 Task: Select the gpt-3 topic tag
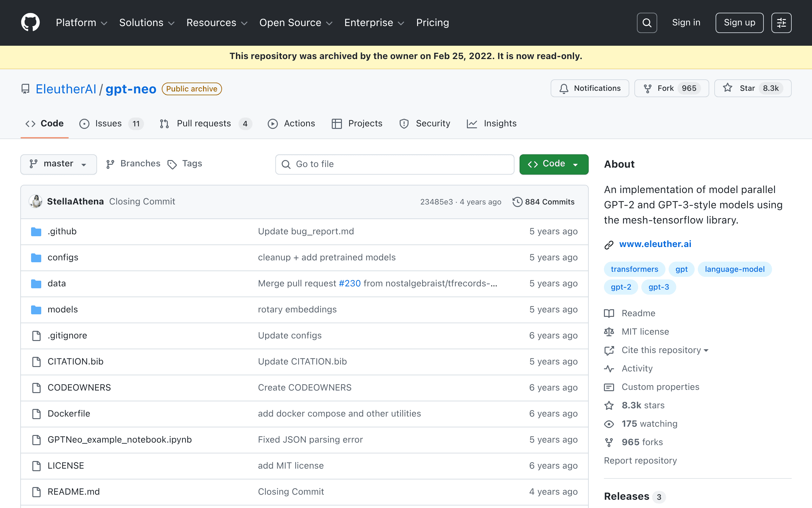click(x=658, y=287)
